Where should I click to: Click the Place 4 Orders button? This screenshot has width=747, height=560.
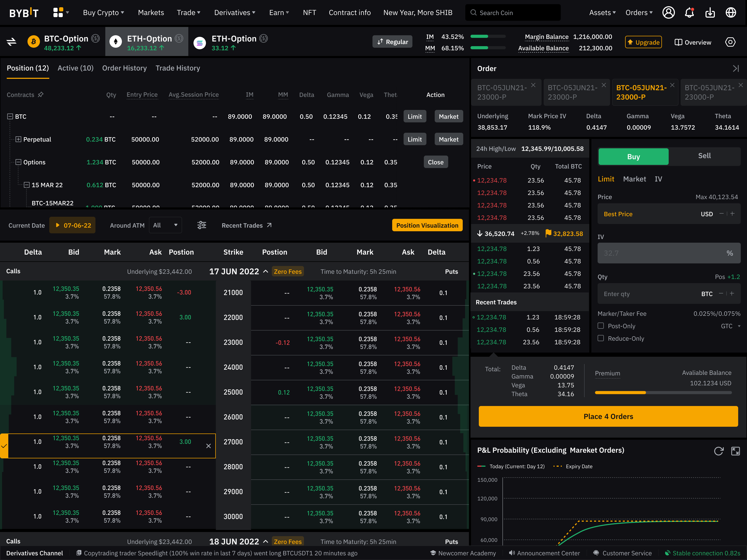608,416
